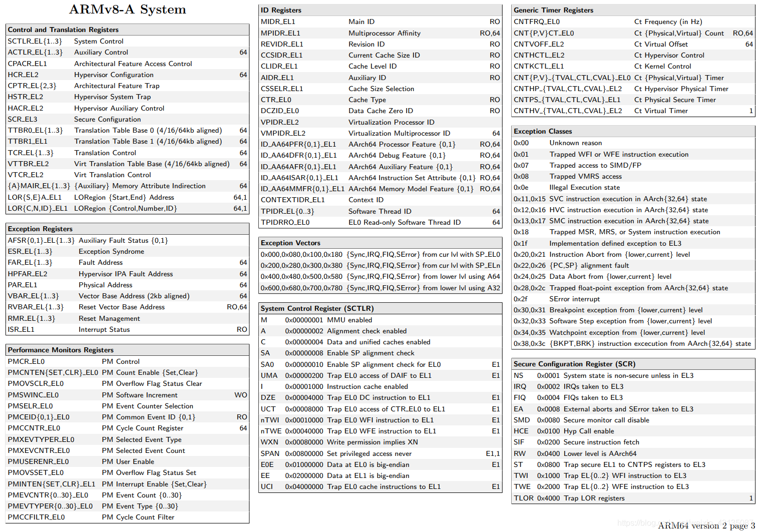Select 0x0e Illegal Execution state row
758x532 pixels.
[x=633, y=187]
